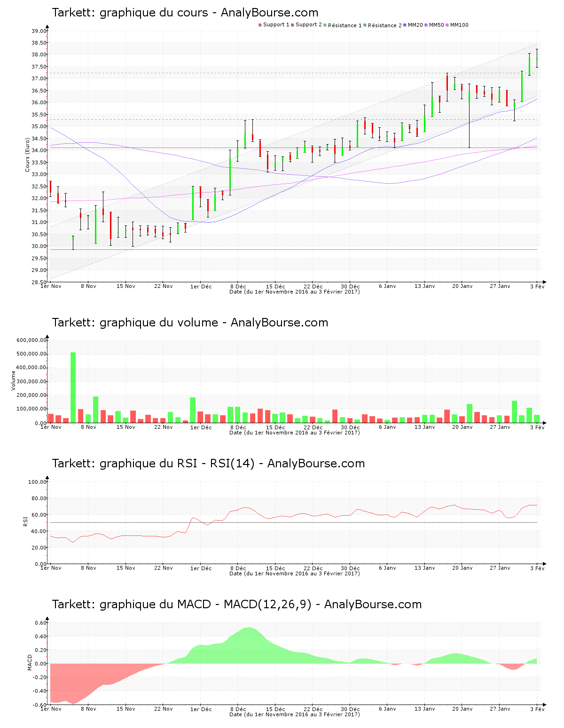This screenshot has height=728, width=564.
Task: Click '1er Déc' date on MACD chart
Action: click(201, 709)
